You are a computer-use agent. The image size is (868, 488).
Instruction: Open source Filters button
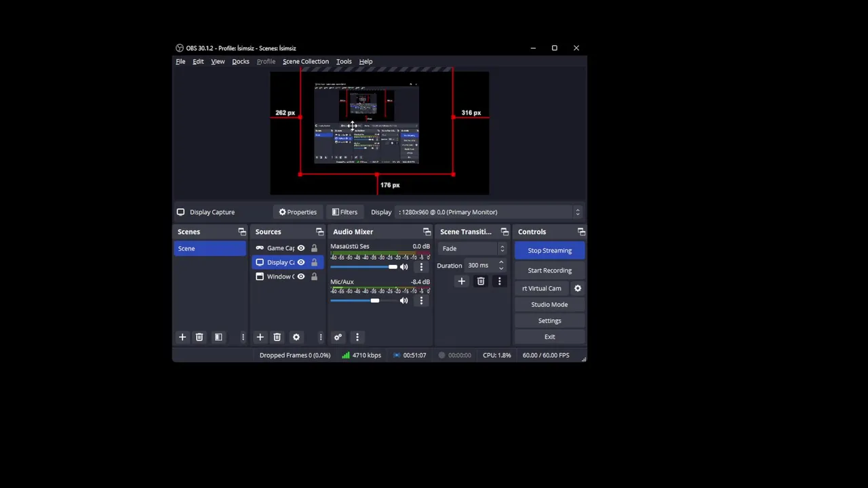(x=344, y=212)
